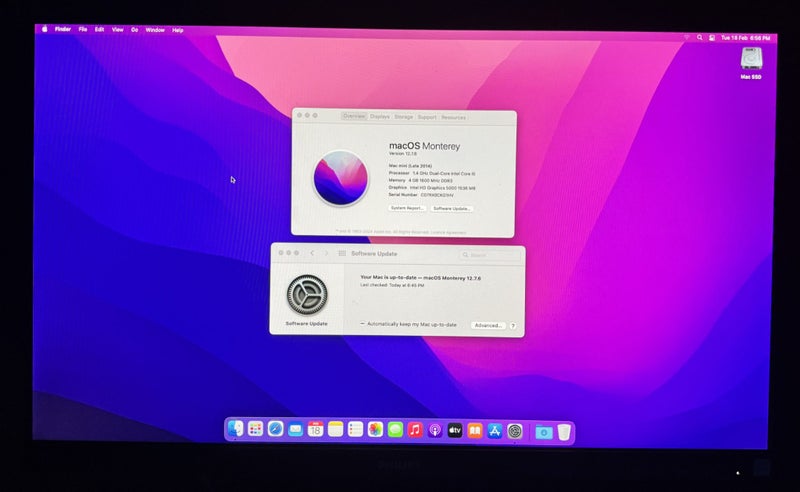
Task: Open Spotlight search in menu bar
Action: click(699, 37)
